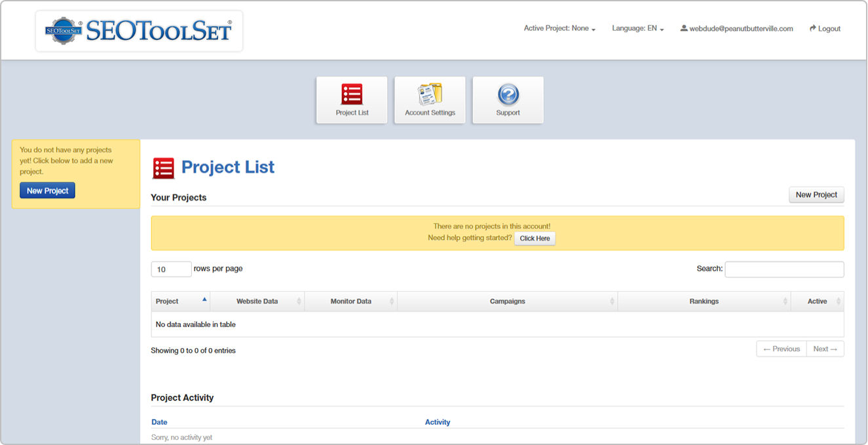Open the Account Settings navigation tile
This screenshot has width=868, height=445.
pyautogui.click(x=430, y=100)
